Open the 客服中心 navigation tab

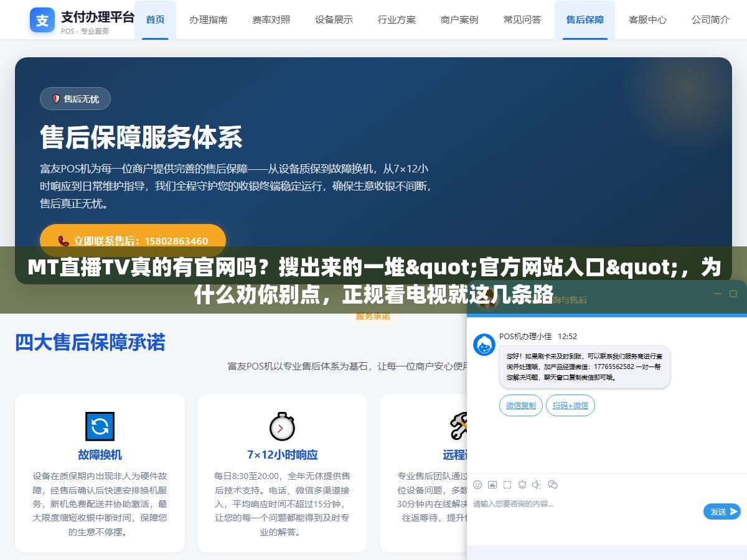click(x=647, y=19)
